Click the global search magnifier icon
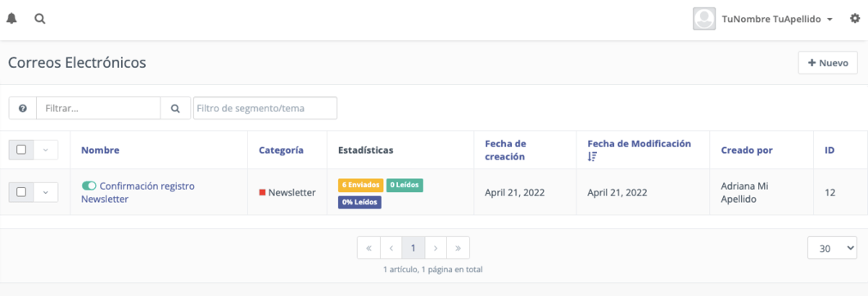868x296 pixels. pyautogui.click(x=40, y=18)
